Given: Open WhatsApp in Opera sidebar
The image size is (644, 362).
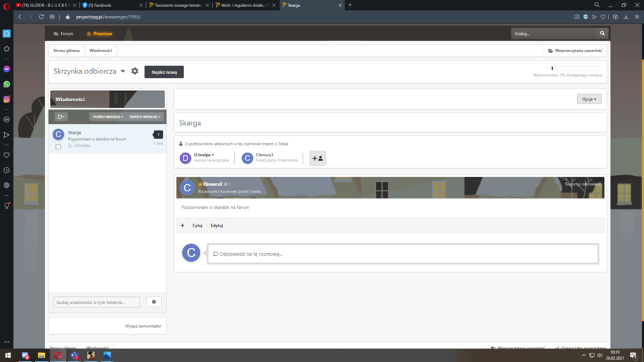Looking at the screenshot, I should pyautogui.click(x=6, y=84).
